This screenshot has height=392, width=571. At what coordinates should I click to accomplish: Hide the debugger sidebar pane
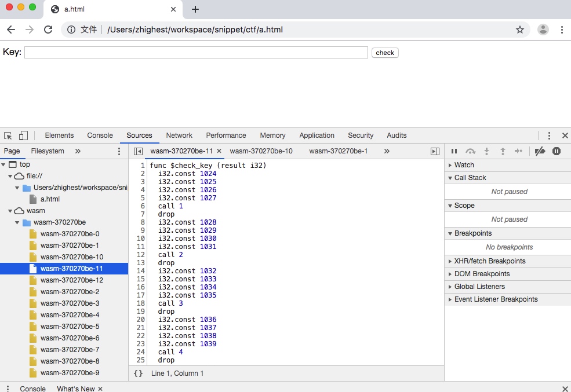coord(435,151)
